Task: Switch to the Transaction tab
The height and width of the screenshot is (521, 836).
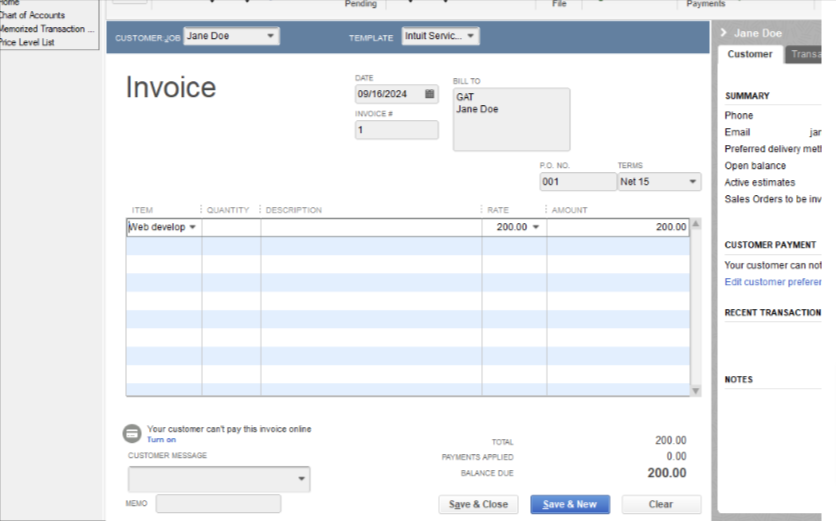Action: click(804, 55)
